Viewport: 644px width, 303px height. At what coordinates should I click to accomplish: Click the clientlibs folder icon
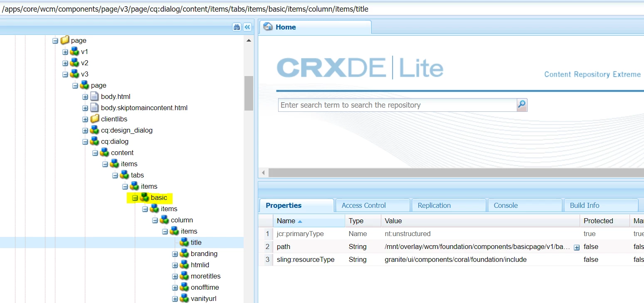click(x=94, y=119)
